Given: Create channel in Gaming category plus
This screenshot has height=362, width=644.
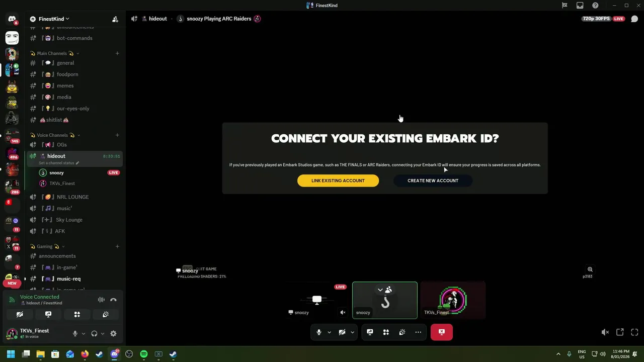Looking at the screenshot, I should click(x=117, y=246).
